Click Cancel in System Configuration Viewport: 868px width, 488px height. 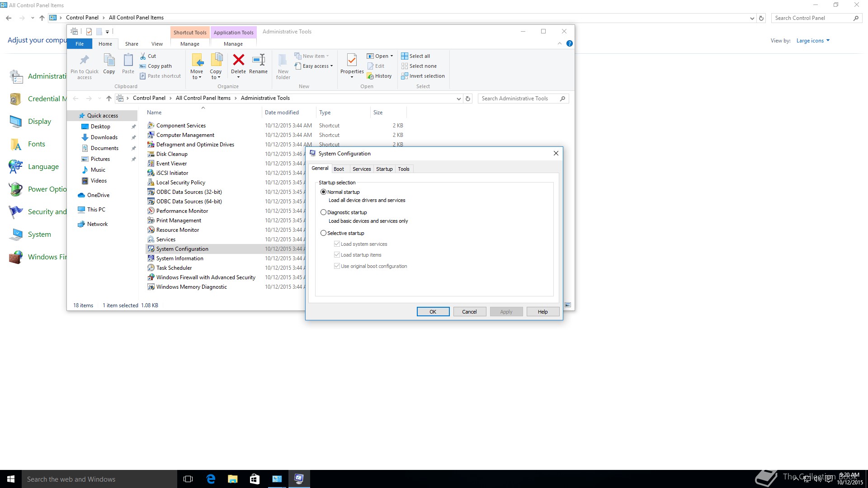click(469, 312)
